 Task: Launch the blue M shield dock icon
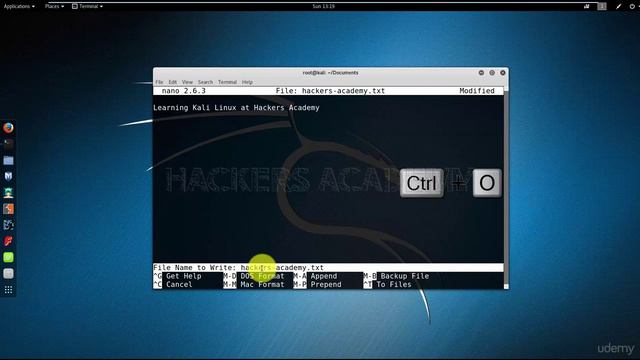(x=8, y=176)
